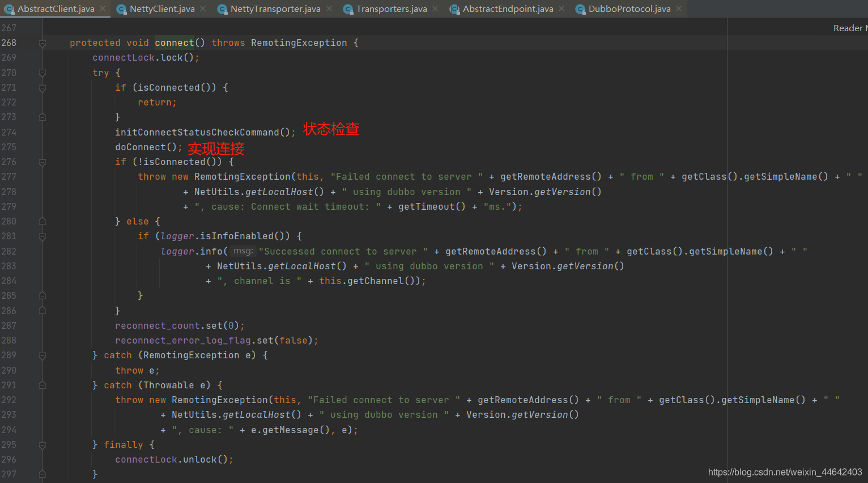Open the AbstractEndpoint.java tab

click(x=508, y=9)
